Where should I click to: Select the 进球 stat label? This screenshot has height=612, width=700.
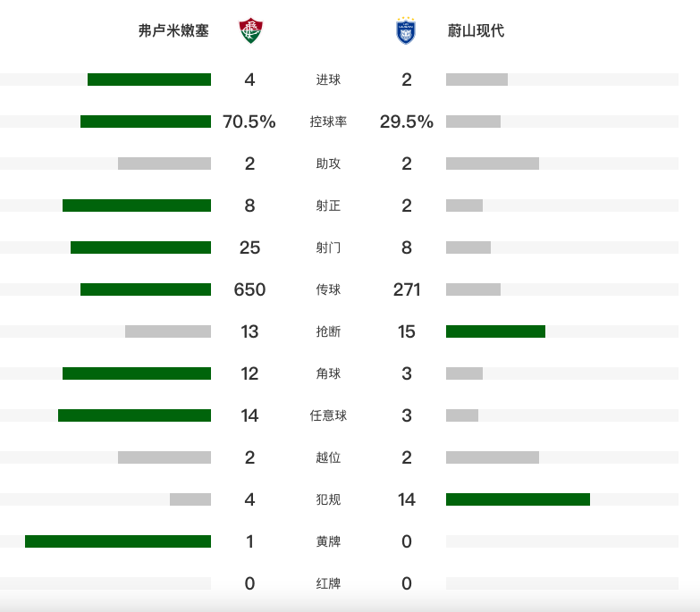(x=328, y=80)
